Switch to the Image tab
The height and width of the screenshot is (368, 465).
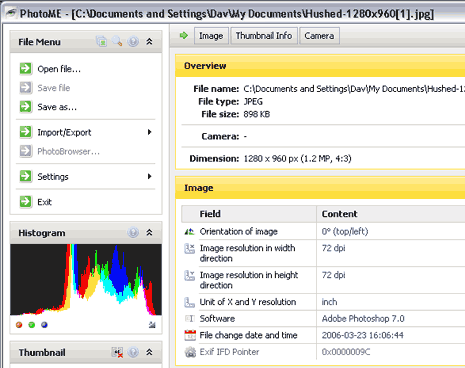[211, 36]
